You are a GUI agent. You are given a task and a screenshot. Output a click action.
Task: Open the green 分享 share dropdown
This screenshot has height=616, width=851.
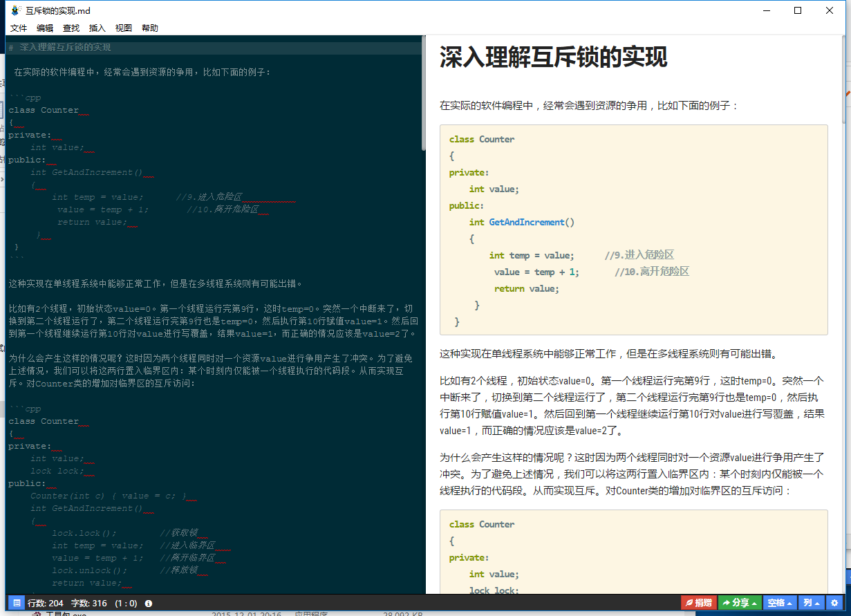(x=740, y=603)
